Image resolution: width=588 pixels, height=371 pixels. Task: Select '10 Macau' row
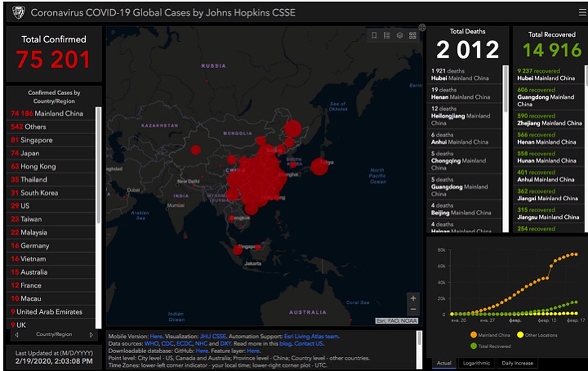(51, 299)
